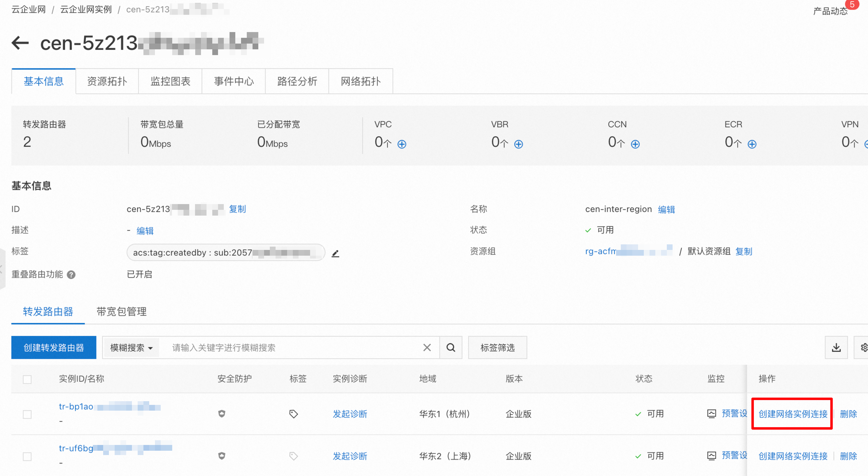Viewport: 868px width, 476px height.
Task: Switch to the 资源拓扑 tab
Action: [107, 81]
